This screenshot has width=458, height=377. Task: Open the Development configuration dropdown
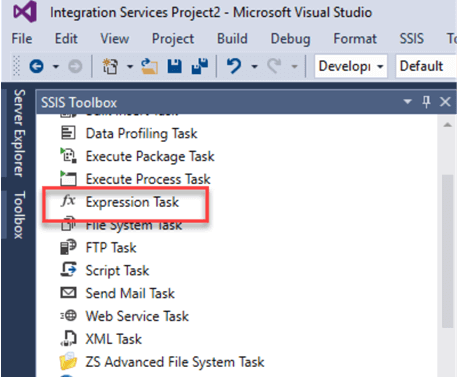351,66
